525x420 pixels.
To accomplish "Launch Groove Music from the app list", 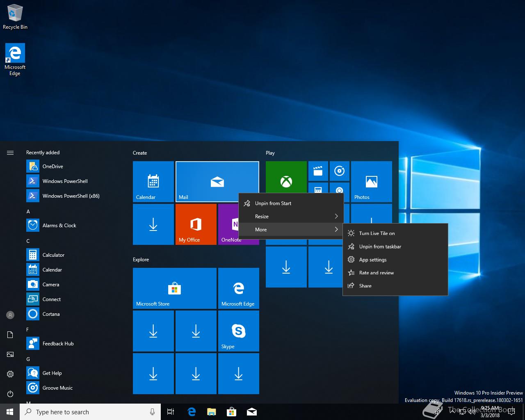I will click(x=66, y=388).
